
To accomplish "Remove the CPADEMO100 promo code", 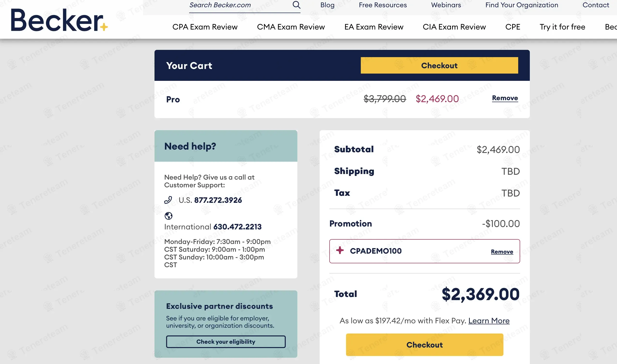I will click(502, 252).
